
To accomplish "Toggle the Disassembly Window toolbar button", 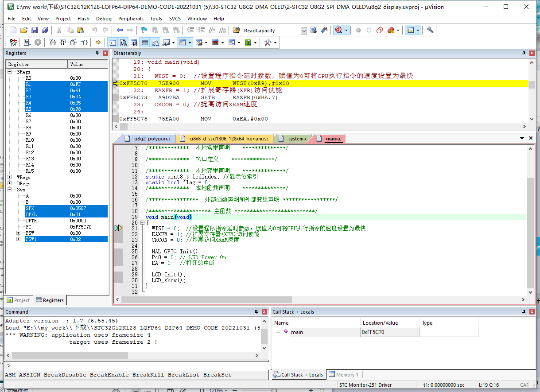I will 123,43.
